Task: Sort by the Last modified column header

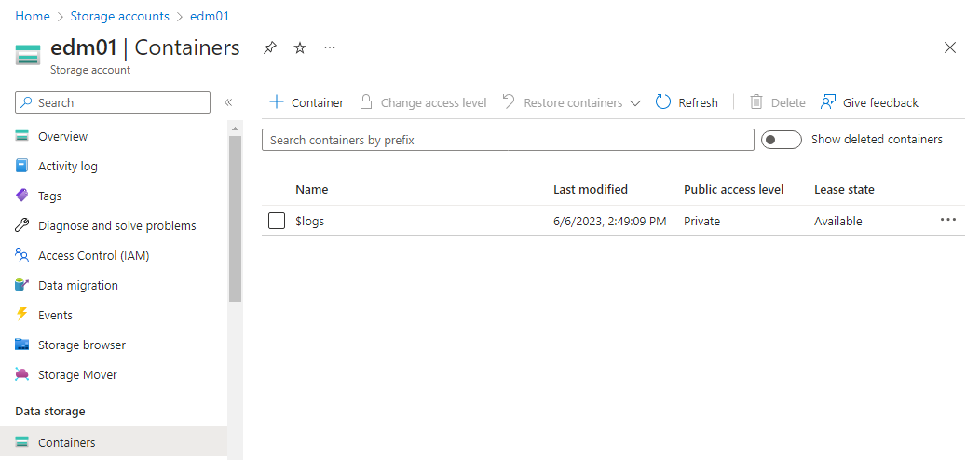Action: [x=590, y=189]
